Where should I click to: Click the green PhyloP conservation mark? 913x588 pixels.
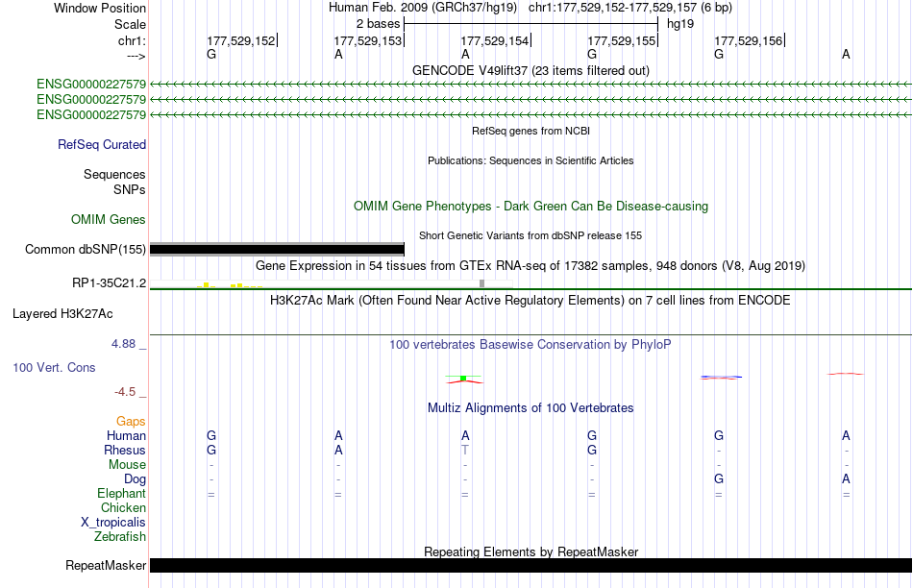click(x=463, y=379)
